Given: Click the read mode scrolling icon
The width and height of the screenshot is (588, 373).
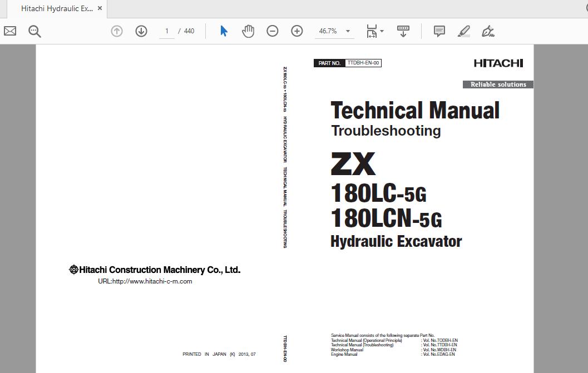Looking at the screenshot, I should tap(403, 31).
